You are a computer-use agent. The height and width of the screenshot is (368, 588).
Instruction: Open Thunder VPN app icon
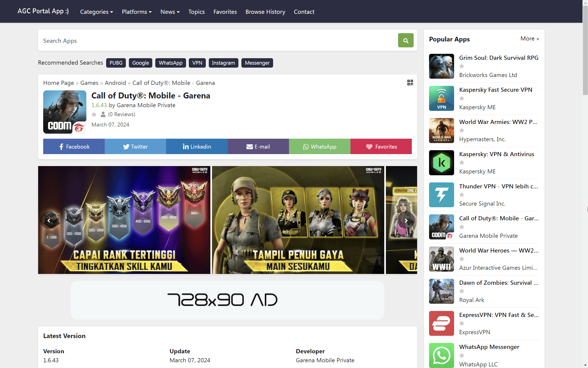pyautogui.click(x=441, y=195)
